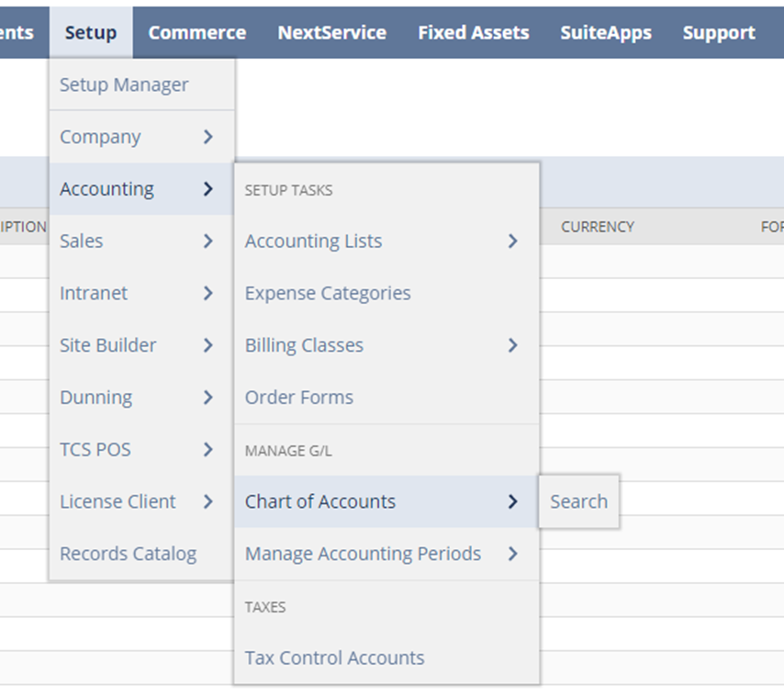Open the NextService navigation tab
The width and height of the screenshot is (784, 697).
(x=331, y=33)
